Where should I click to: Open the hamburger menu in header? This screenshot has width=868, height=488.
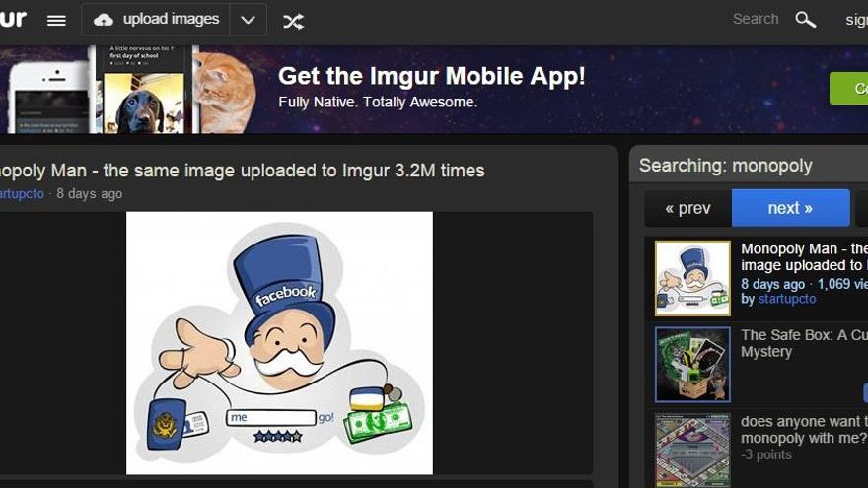pyautogui.click(x=56, y=20)
